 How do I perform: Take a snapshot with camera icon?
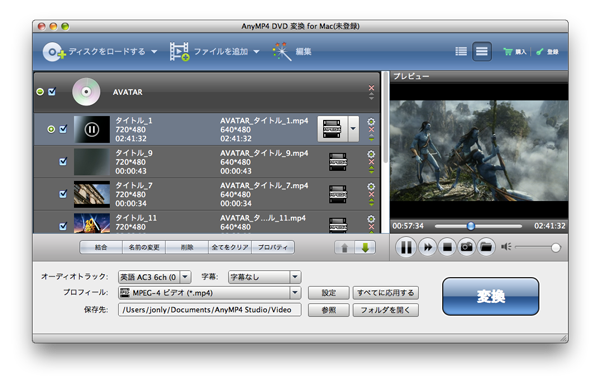tap(466, 247)
